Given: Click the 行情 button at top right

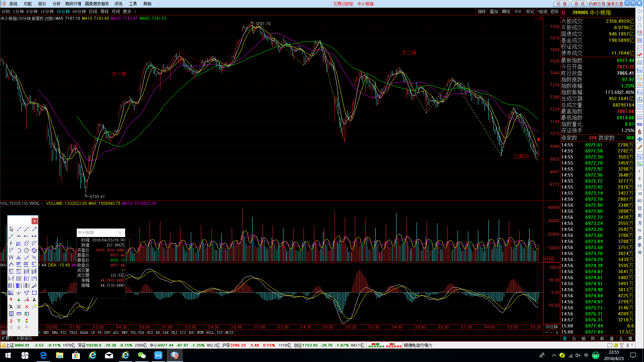Looking at the screenshot, I should click(x=561, y=4).
